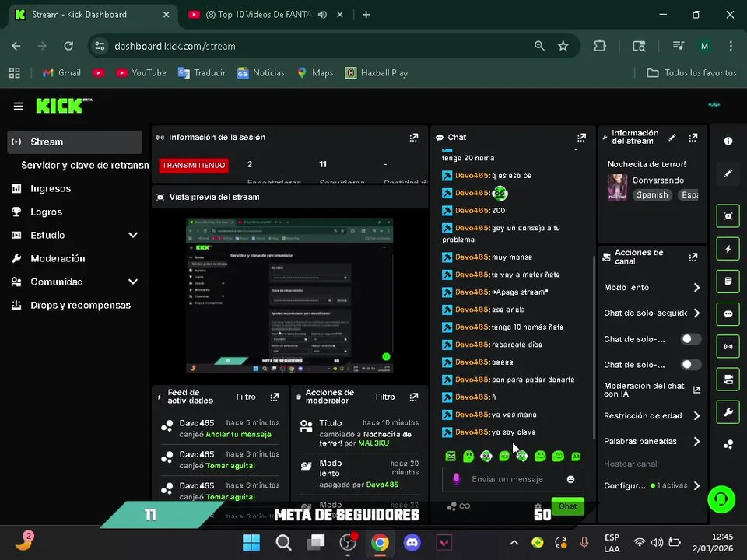The width and height of the screenshot is (747, 560).
Task: Open Palabras baneadas settings
Action: (652, 441)
